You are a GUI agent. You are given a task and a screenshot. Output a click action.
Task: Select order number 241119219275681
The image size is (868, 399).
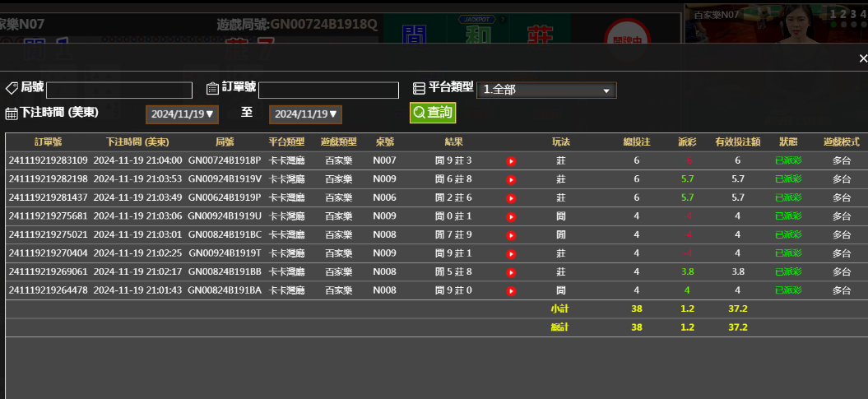(x=49, y=216)
